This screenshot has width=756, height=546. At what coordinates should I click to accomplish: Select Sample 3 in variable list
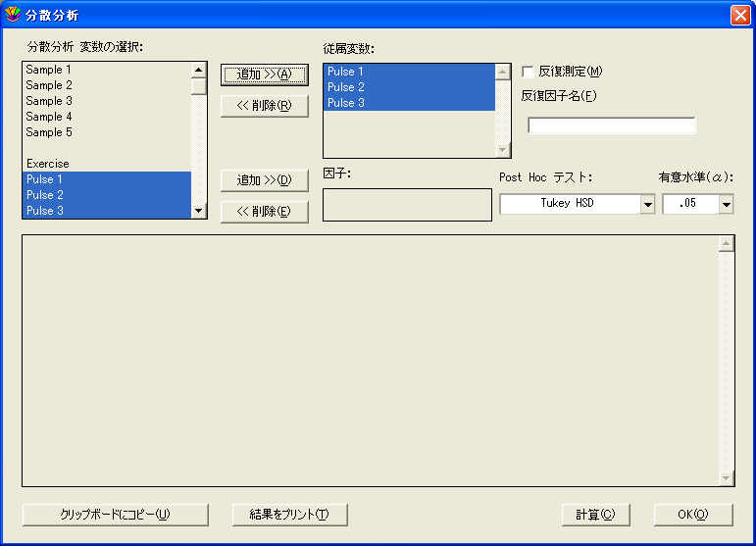coord(107,101)
